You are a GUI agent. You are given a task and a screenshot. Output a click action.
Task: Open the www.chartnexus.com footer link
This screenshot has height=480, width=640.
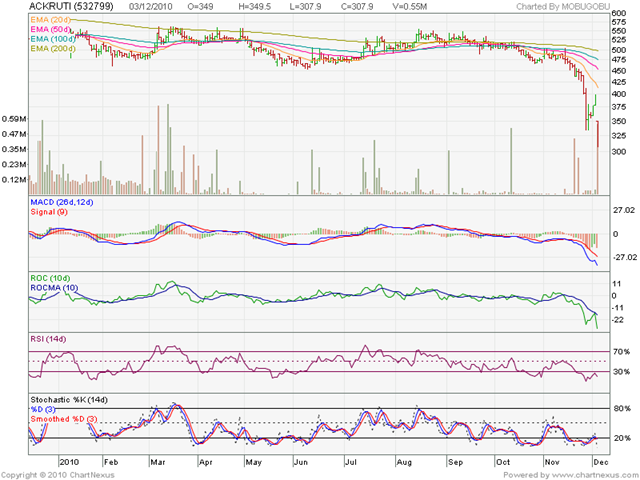point(596,475)
